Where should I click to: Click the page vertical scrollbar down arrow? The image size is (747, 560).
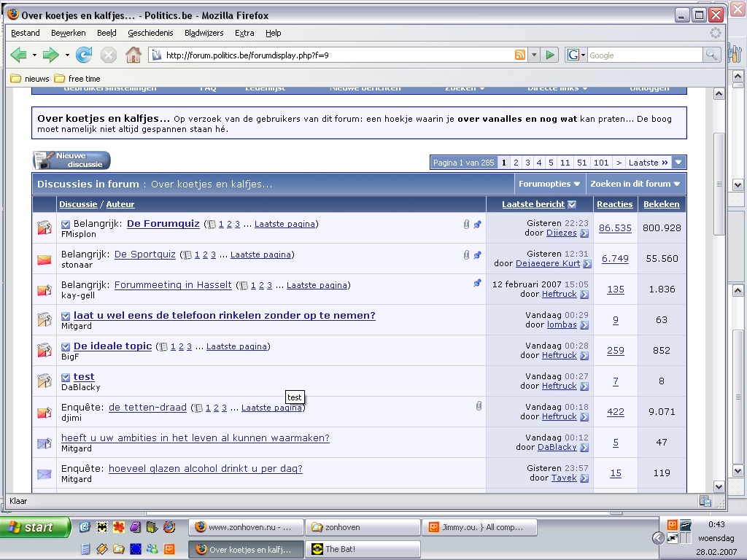point(719,486)
